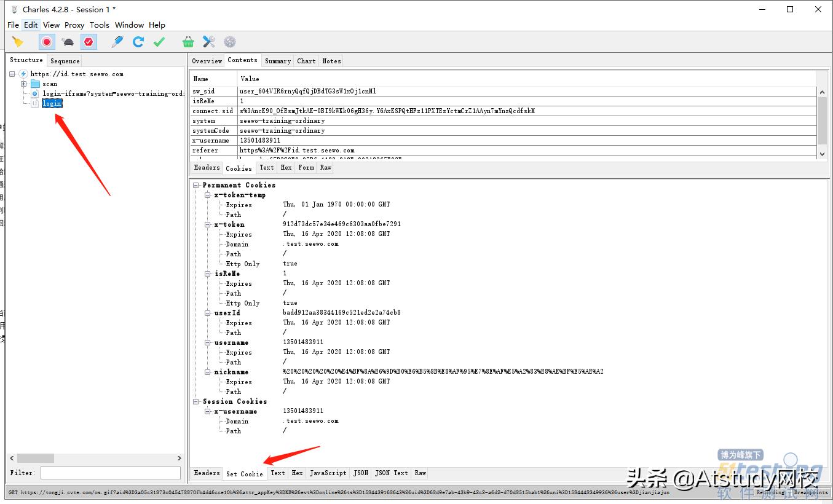Collapse the nickname cookie node

point(208,372)
